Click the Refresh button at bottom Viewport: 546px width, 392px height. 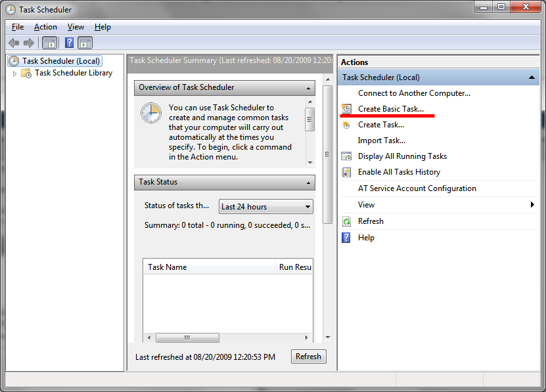pos(309,357)
